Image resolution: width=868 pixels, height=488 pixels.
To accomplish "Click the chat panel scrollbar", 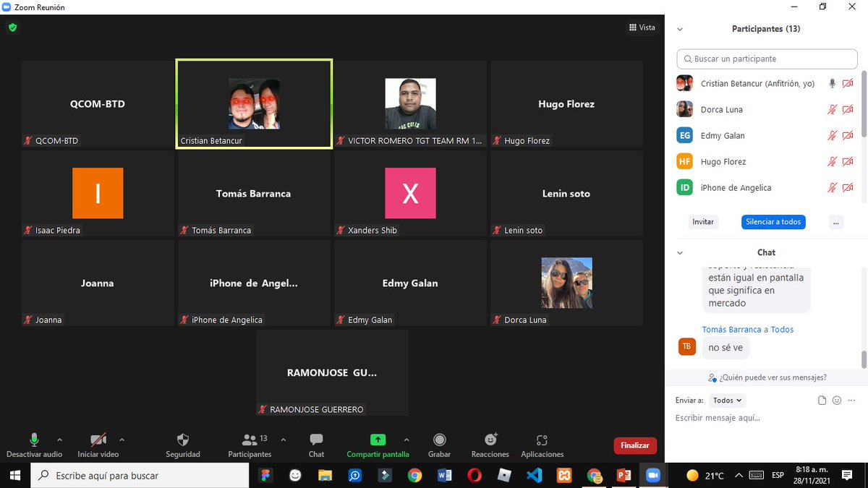I will click(x=864, y=359).
